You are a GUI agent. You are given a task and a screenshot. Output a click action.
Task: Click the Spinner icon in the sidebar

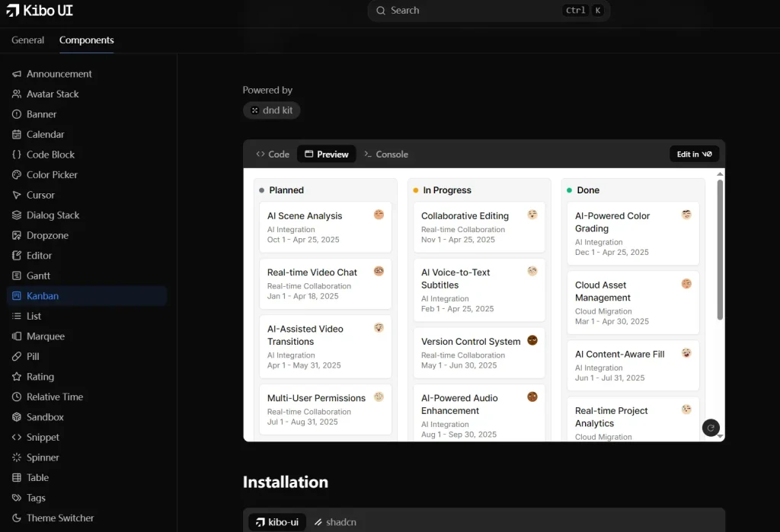pos(17,457)
